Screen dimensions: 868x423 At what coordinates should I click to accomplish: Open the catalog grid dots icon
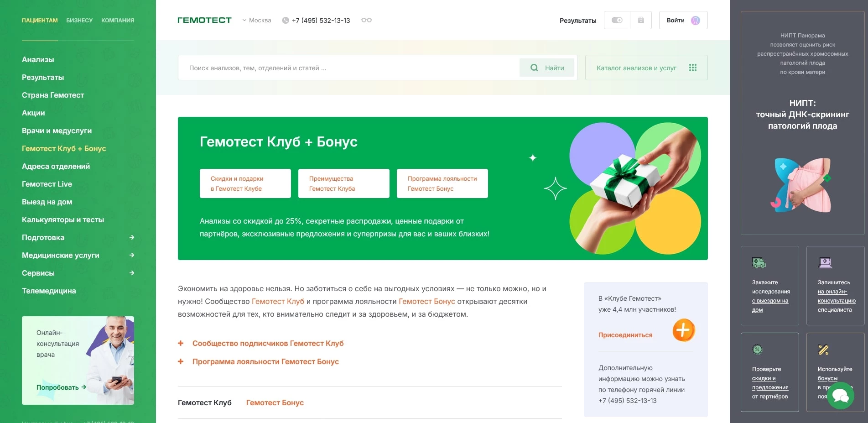[692, 68]
